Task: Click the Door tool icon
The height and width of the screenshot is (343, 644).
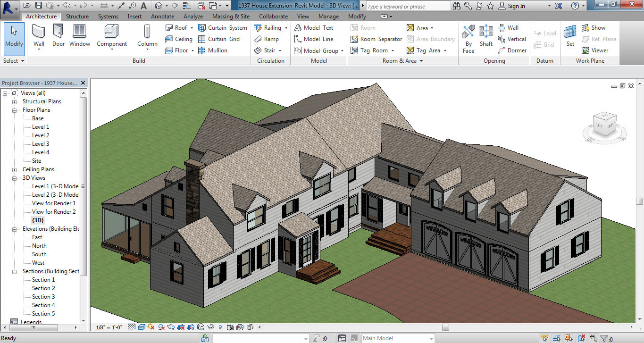Action: coord(59,36)
